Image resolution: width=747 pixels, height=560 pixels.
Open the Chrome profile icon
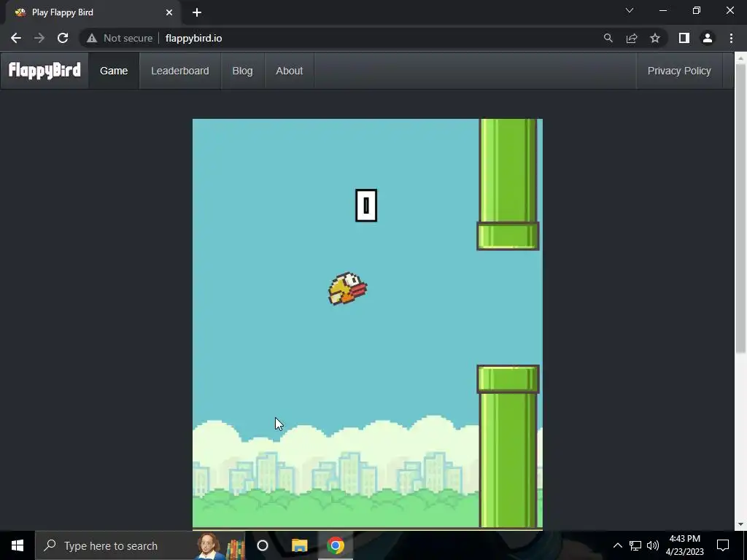pos(708,38)
